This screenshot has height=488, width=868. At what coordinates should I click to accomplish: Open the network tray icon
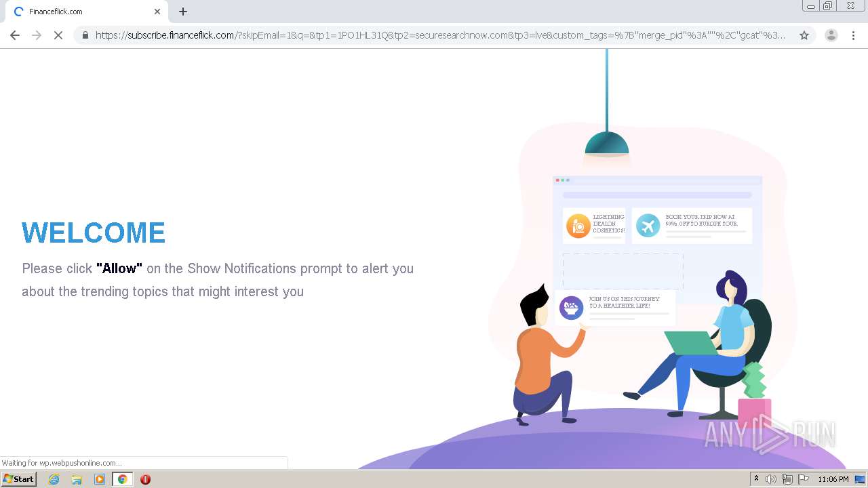(x=787, y=479)
